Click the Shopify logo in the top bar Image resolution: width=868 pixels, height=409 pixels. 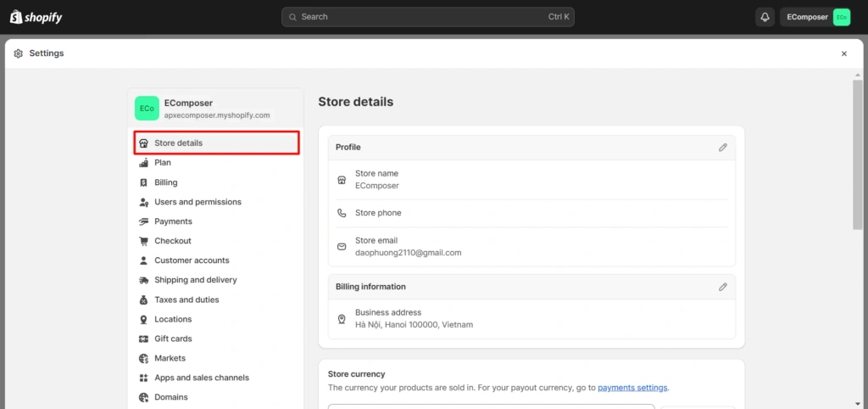click(x=36, y=17)
